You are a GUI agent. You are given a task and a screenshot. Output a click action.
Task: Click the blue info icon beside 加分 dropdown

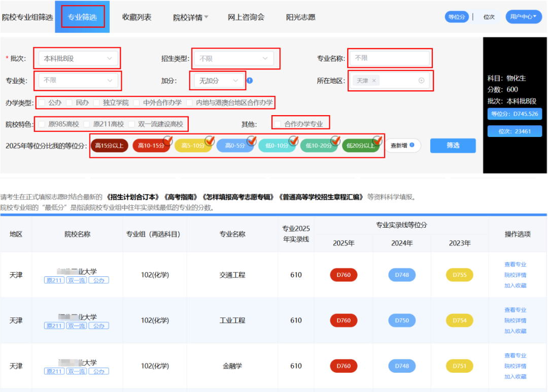pos(250,81)
